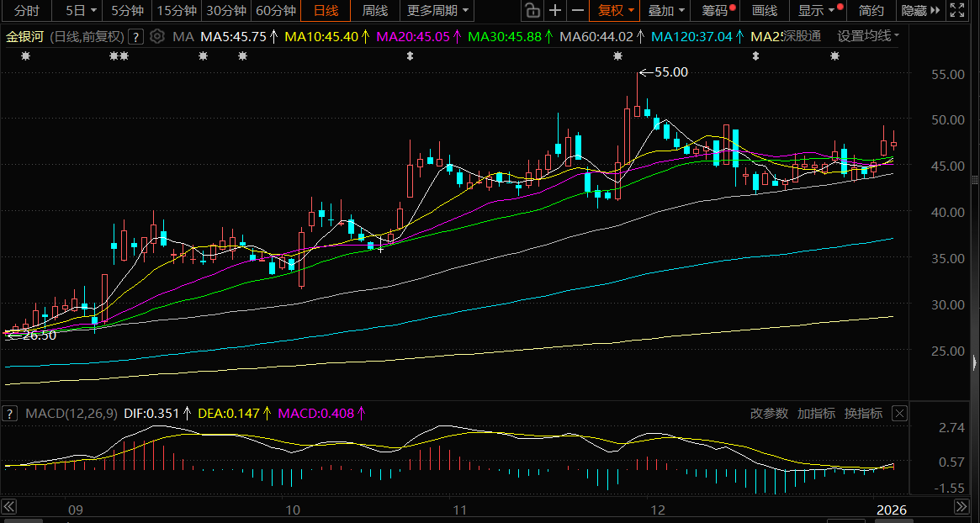Viewport: 980px width, 523px height.
Task: Switch to the 周线 weekly tab
Action: pyautogui.click(x=375, y=11)
